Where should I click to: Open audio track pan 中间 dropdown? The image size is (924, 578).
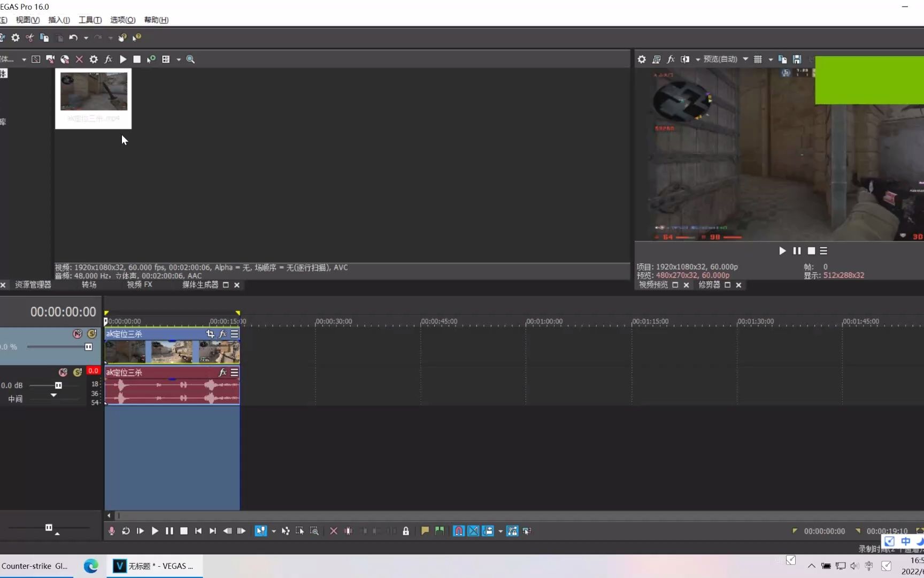(x=53, y=396)
